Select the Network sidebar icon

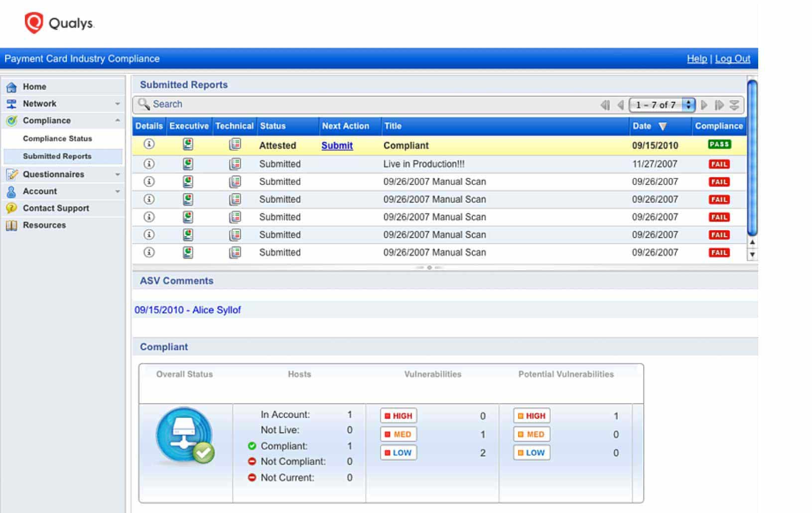(11, 104)
